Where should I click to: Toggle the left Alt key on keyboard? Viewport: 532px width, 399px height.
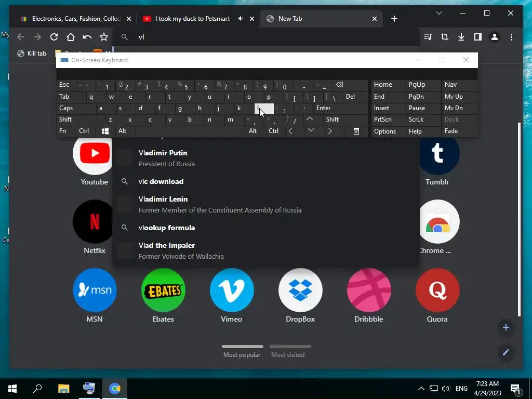(x=125, y=131)
